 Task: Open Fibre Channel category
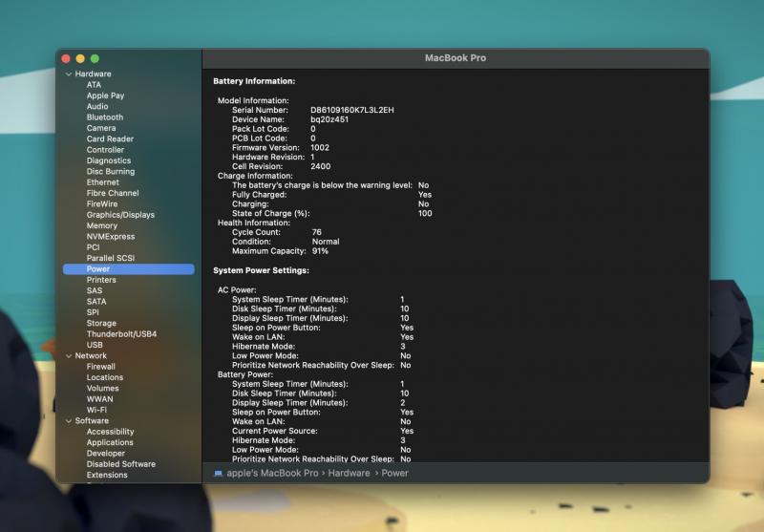pyautogui.click(x=113, y=193)
